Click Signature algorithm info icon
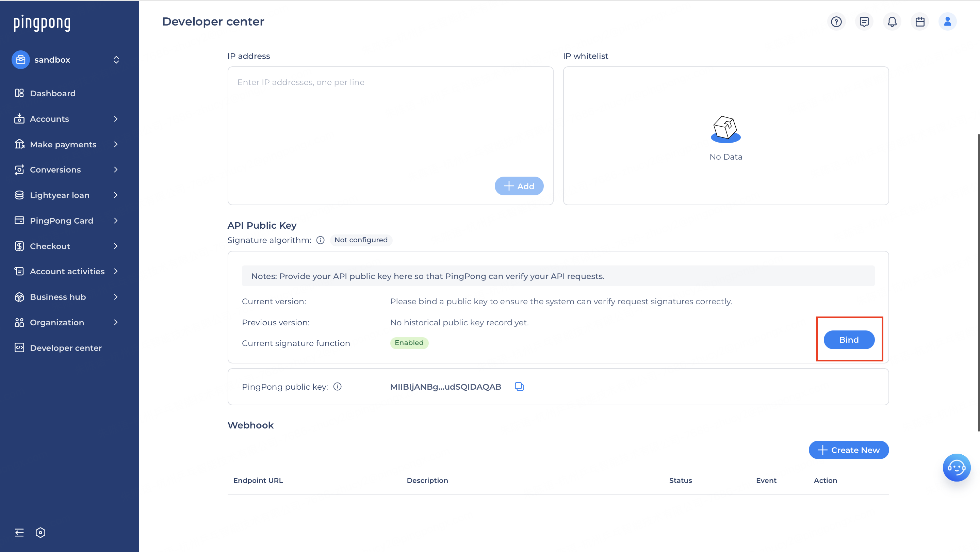 point(320,240)
